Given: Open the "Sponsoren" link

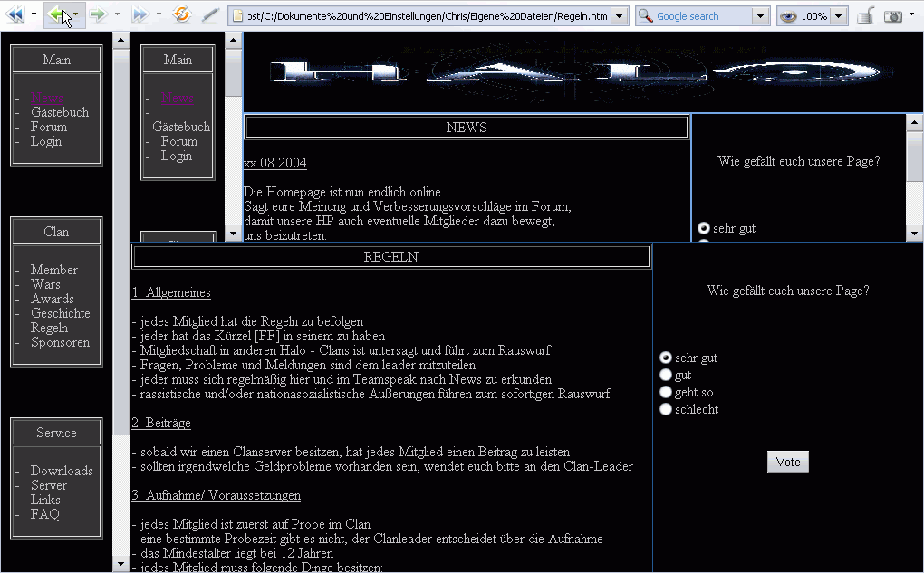Looking at the screenshot, I should pos(60,342).
